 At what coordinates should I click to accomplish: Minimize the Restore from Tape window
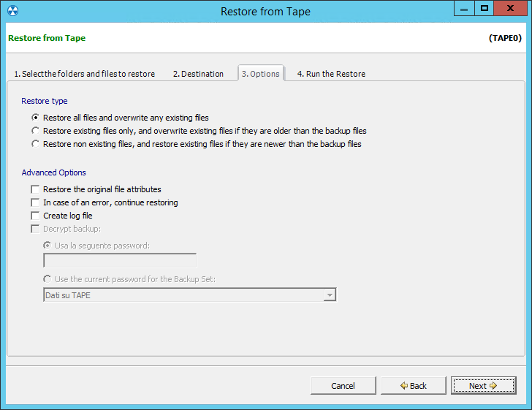pyautogui.click(x=464, y=9)
